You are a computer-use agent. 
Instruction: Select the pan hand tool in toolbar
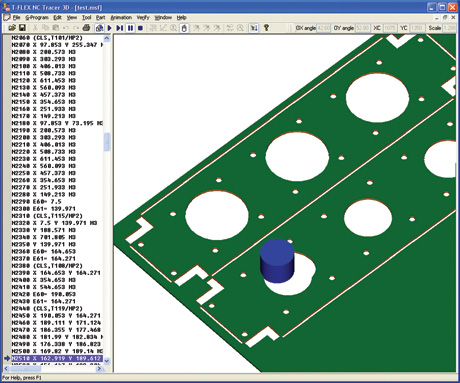(184, 28)
